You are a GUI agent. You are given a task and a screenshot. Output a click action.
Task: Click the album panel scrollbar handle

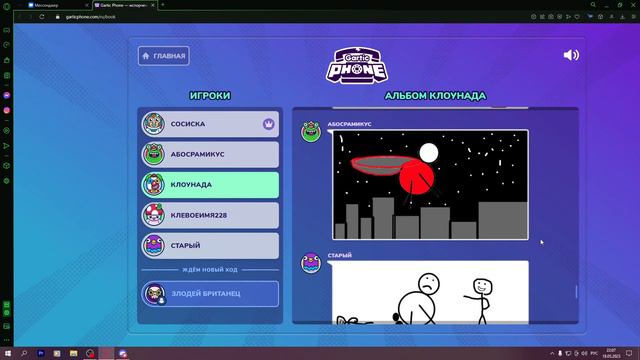click(x=576, y=291)
